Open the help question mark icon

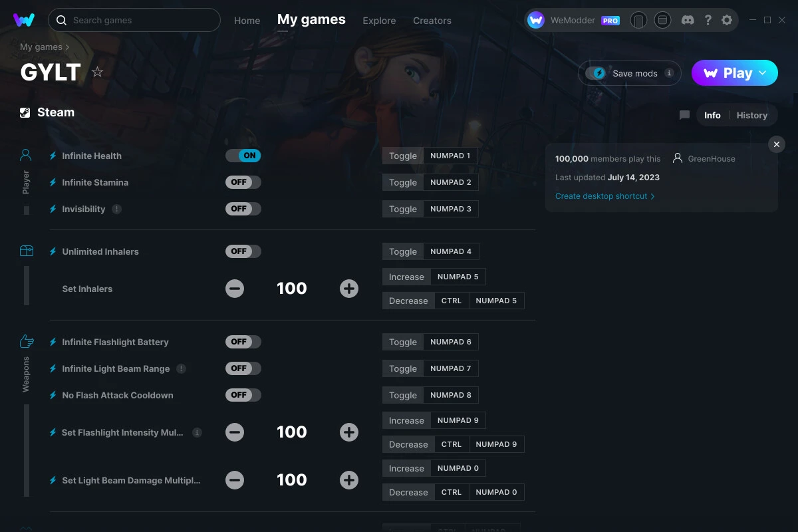[x=708, y=20]
